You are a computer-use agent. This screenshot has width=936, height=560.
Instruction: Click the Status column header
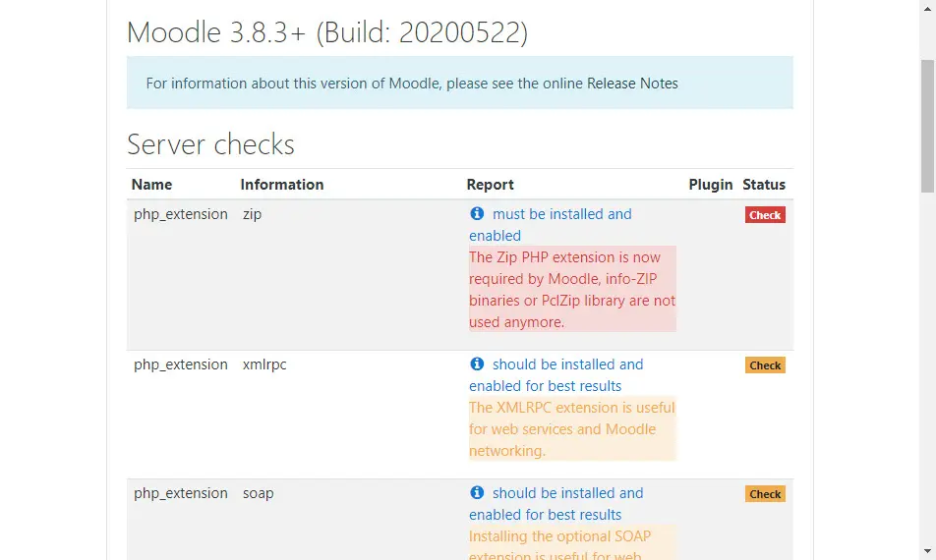(x=764, y=184)
